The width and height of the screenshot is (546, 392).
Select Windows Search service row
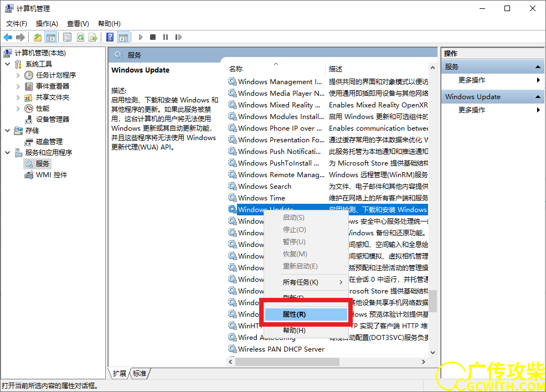coord(328,186)
